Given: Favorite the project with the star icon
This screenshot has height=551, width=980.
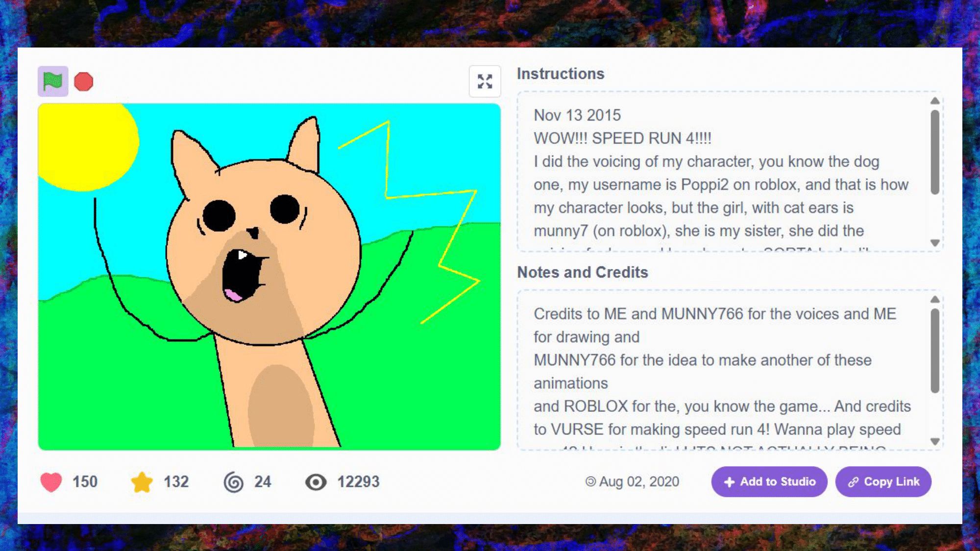Looking at the screenshot, I should pos(142,482).
